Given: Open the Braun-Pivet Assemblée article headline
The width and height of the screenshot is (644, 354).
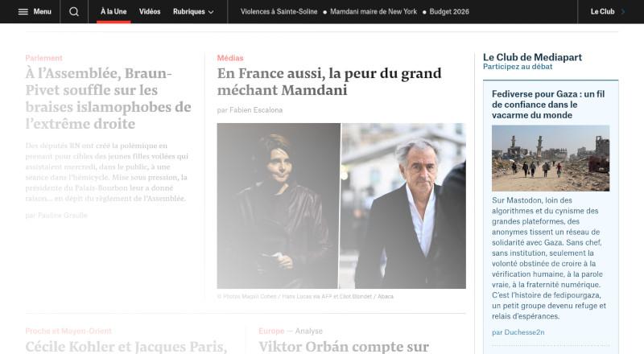Looking at the screenshot, I should pos(108,98).
